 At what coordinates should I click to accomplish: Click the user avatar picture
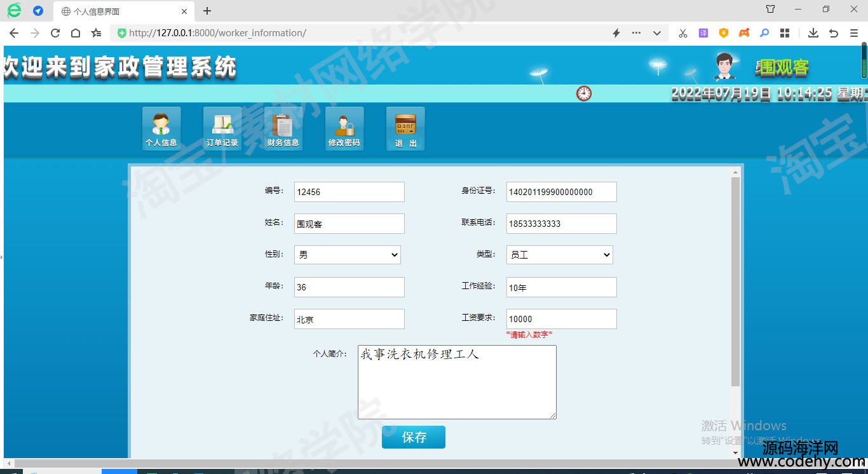(725, 66)
